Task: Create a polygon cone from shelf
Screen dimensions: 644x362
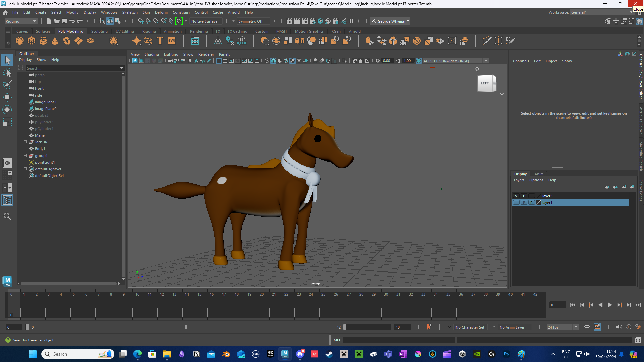Action: (55, 41)
